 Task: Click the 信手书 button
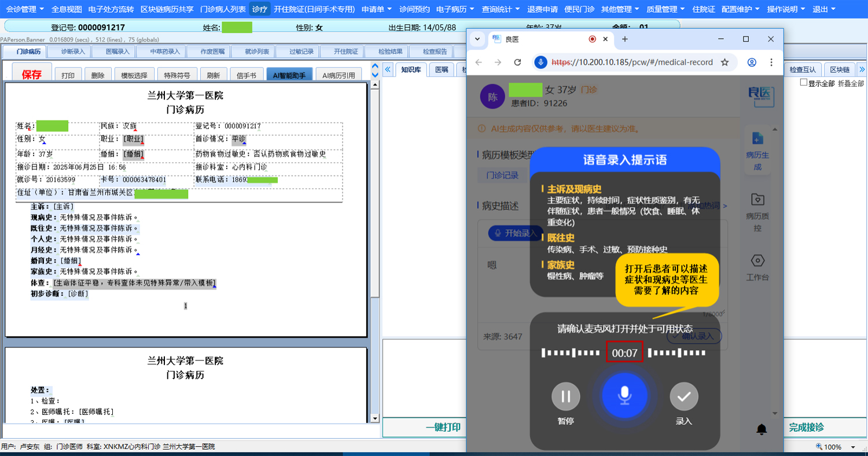(x=247, y=75)
